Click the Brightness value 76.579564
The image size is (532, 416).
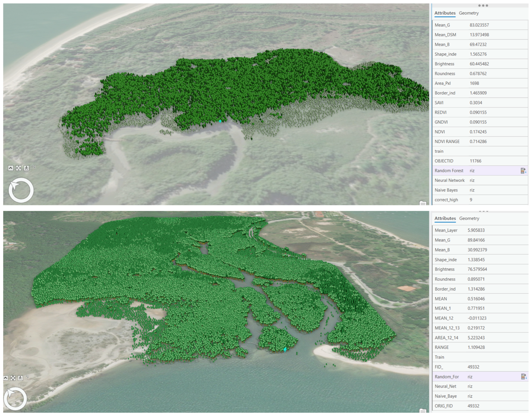477,269
